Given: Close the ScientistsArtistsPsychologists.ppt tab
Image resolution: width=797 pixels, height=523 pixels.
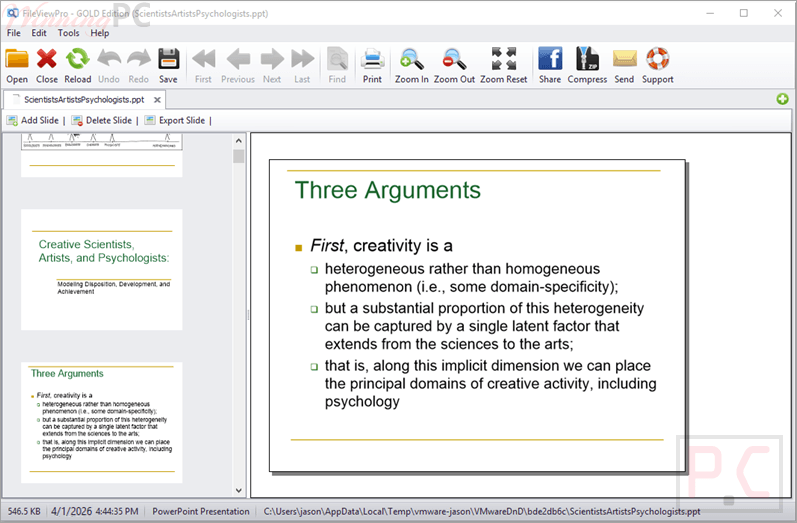Looking at the screenshot, I should point(158,100).
